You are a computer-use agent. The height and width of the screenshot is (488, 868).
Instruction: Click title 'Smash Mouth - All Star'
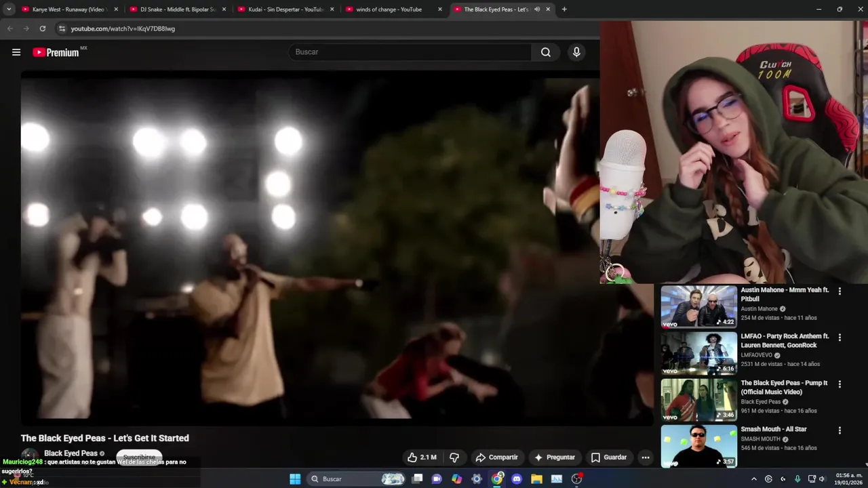(x=774, y=429)
